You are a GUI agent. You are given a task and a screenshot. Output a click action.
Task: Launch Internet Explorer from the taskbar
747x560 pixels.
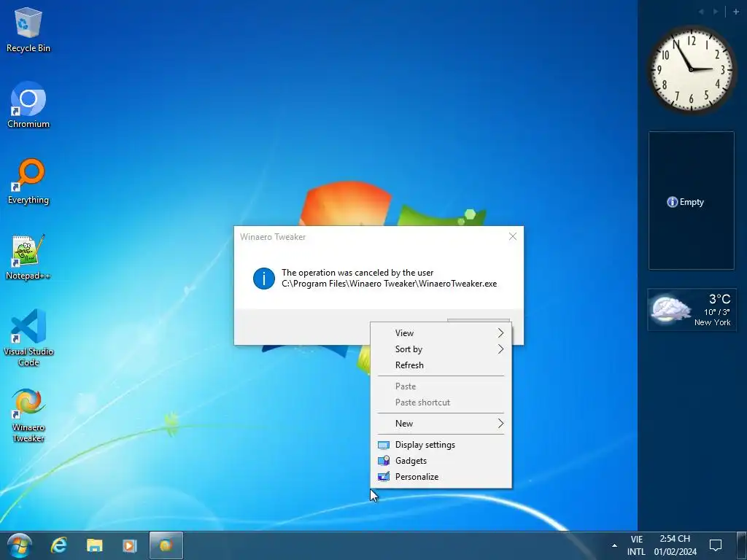click(59, 545)
